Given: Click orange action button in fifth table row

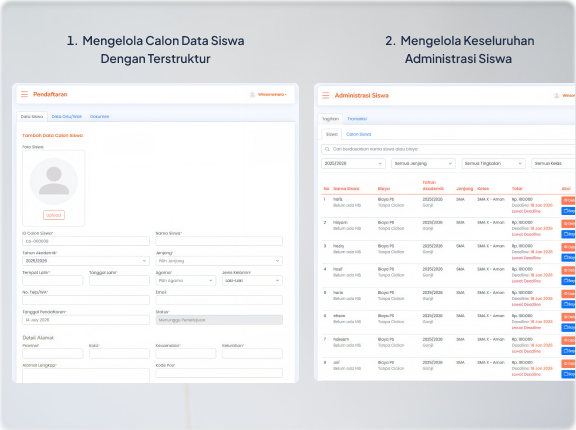Looking at the screenshot, I should click(x=568, y=293).
